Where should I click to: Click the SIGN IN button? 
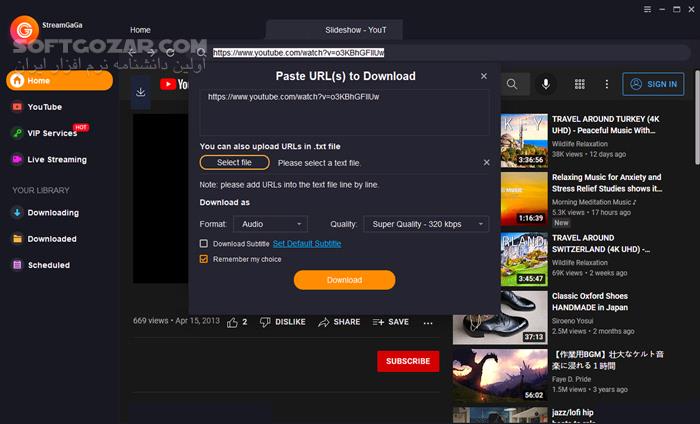(653, 84)
